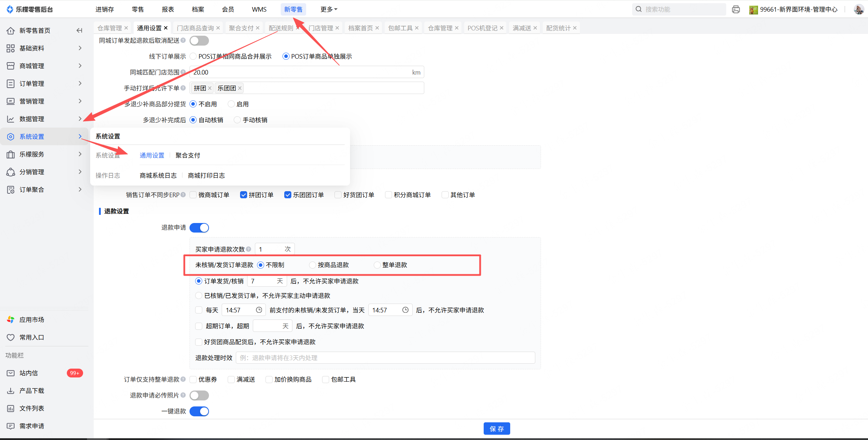Click the 常用入口 heart icon

click(x=11, y=338)
